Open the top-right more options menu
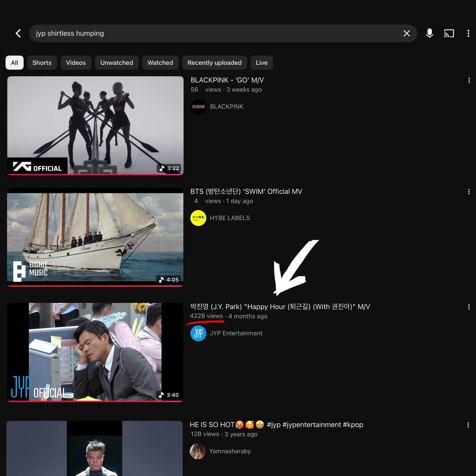 coord(468,33)
